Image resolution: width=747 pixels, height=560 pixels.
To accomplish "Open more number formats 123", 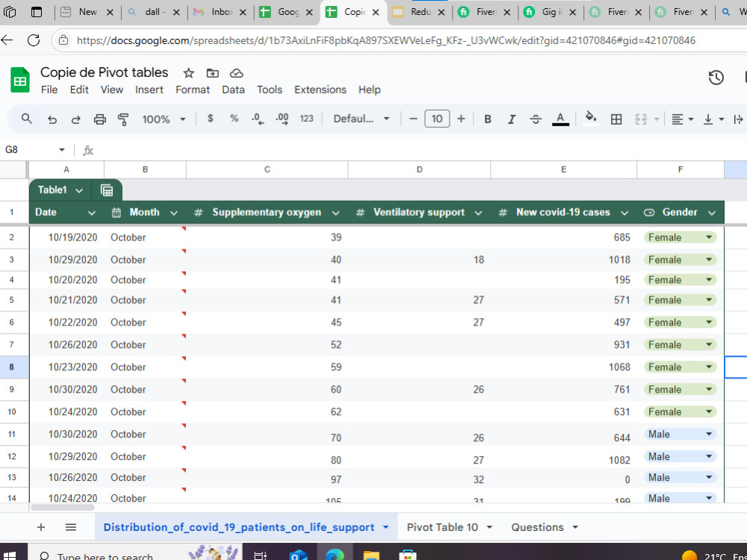I will click(x=306, y=119).
